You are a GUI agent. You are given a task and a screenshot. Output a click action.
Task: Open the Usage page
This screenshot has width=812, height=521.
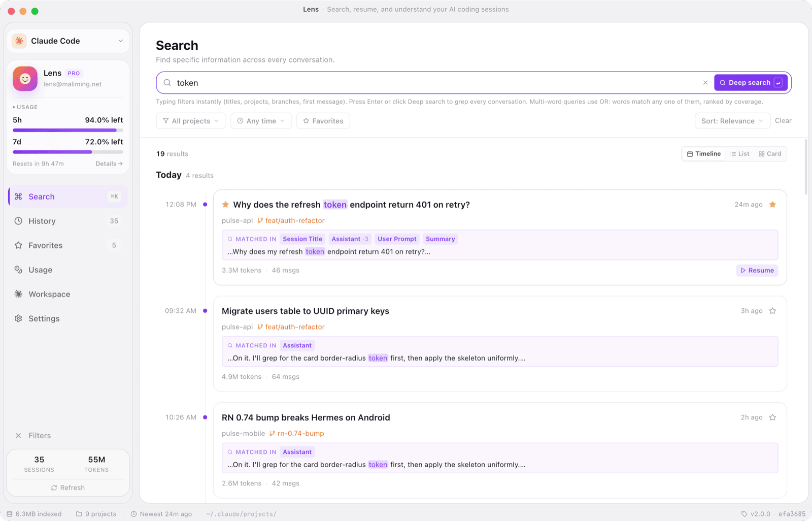pyautogui.click(x=68, y=270)
